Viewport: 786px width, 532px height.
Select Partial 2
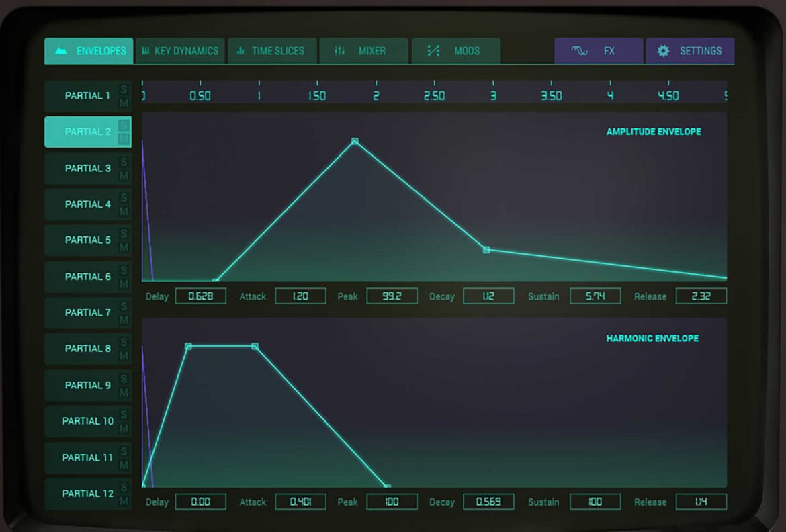(87, 132)
